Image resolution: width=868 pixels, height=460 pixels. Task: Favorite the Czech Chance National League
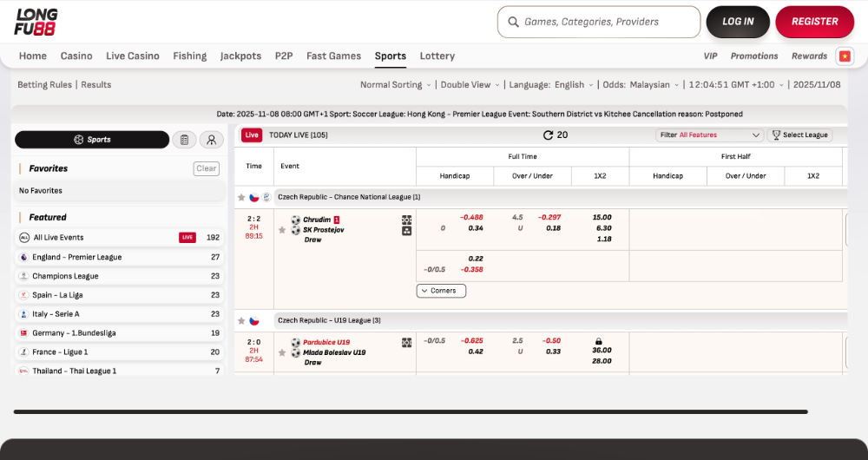(241, 197)
